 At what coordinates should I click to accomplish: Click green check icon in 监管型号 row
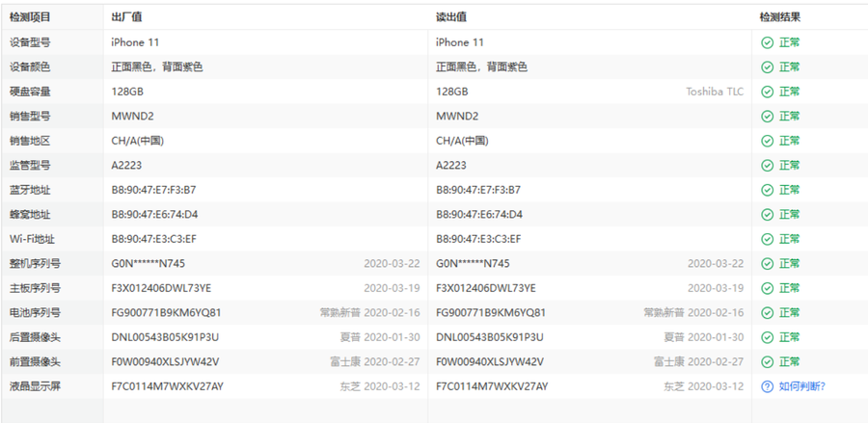768,166
